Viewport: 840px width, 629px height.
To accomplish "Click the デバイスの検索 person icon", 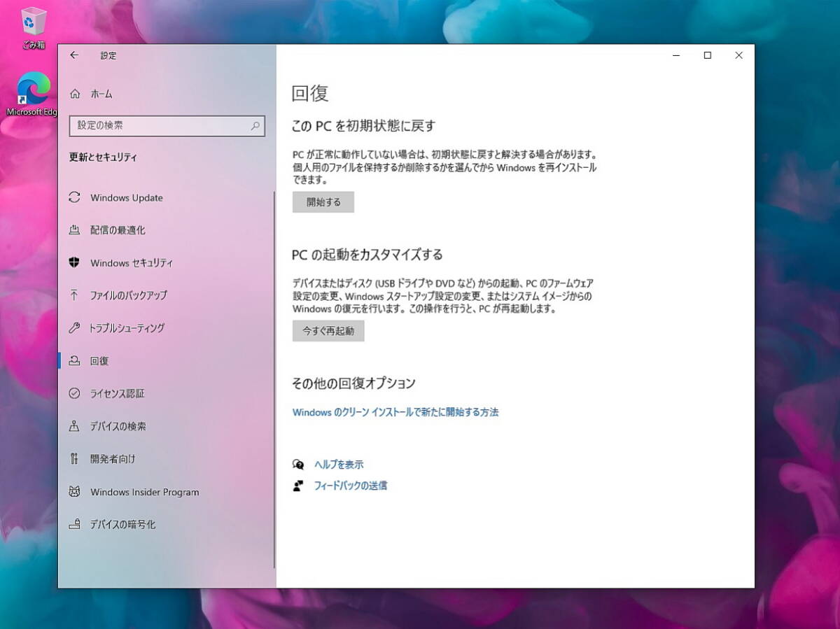I will (74, 426).
